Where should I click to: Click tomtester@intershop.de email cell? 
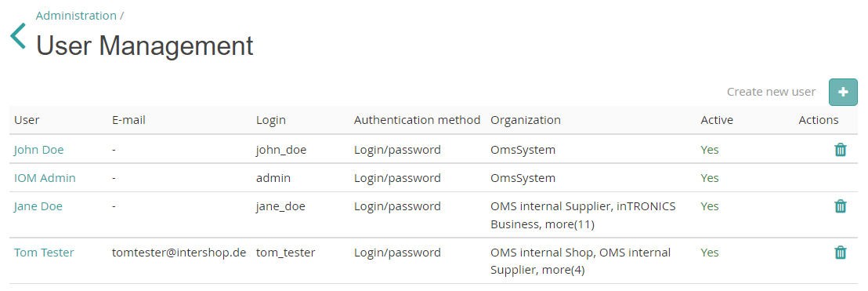[x=179, y=253]
